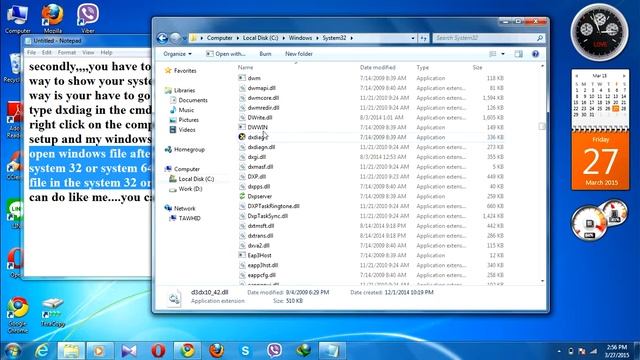
Task: Switch to Notepad on the taskbar
Action: (x=332, y=351)
